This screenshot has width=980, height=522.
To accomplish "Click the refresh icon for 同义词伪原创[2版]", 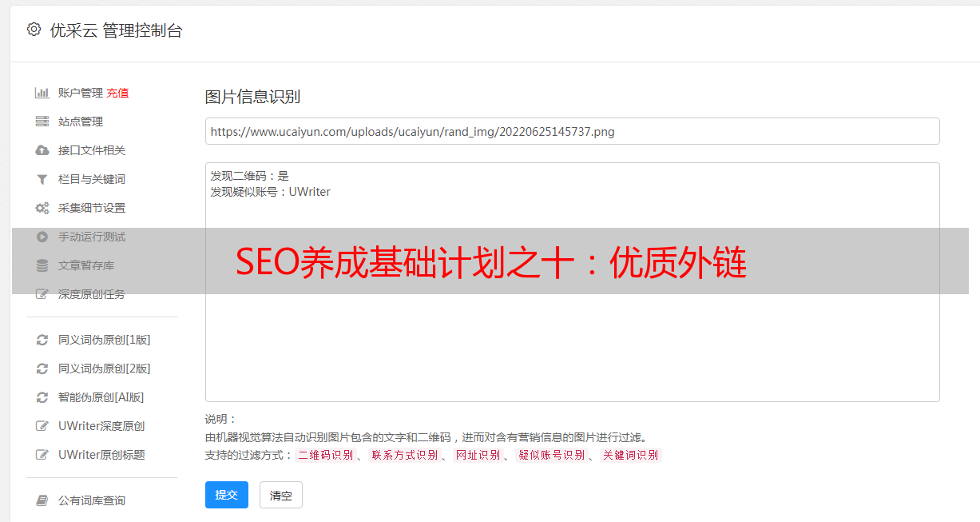I will pyautogui.click(x=42, y=369).
